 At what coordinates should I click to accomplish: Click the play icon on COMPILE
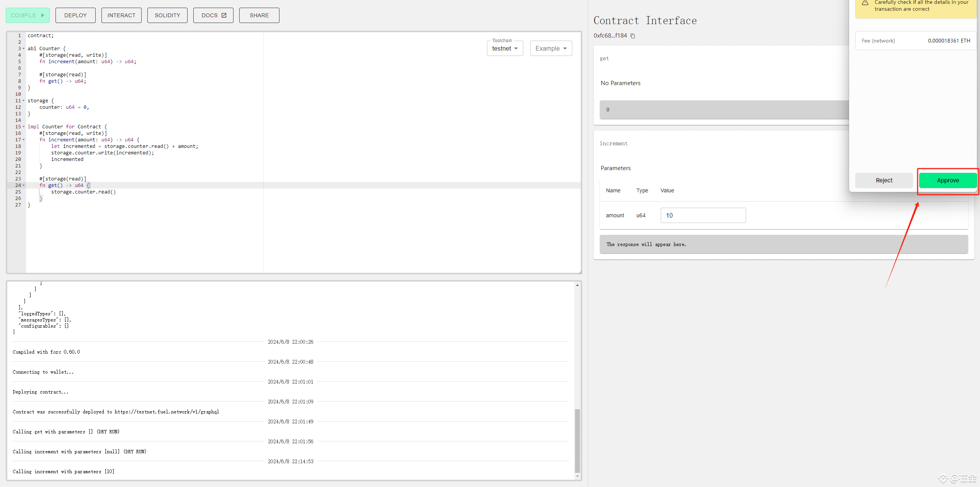pyautogui.click(x=43, y=15)
